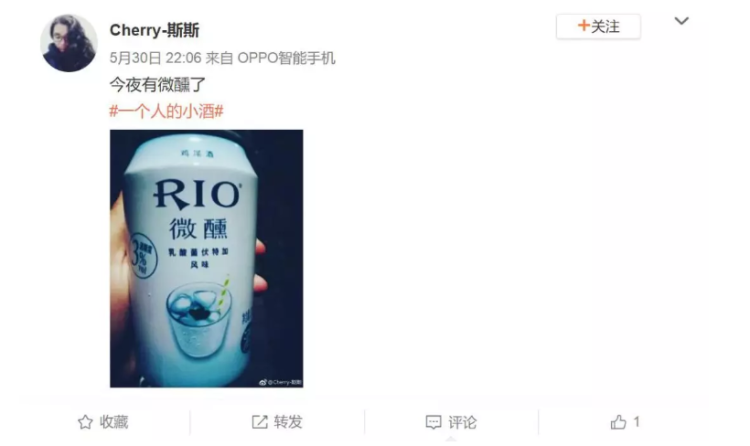Click the orange plus icon in 关注

584,26
